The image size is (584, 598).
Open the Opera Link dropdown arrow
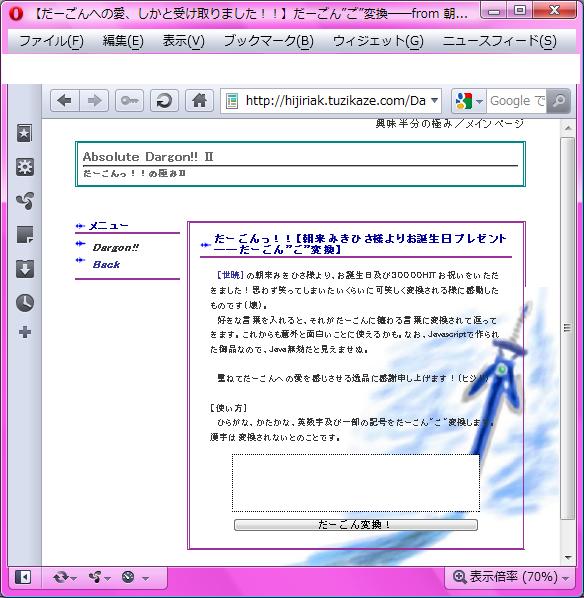pyautogui.click(x=73, y=579)
